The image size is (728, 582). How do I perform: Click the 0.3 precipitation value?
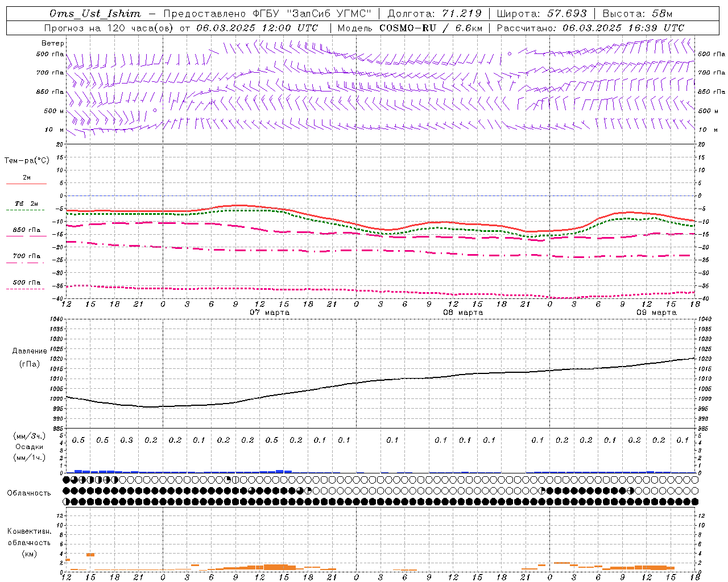126,440
